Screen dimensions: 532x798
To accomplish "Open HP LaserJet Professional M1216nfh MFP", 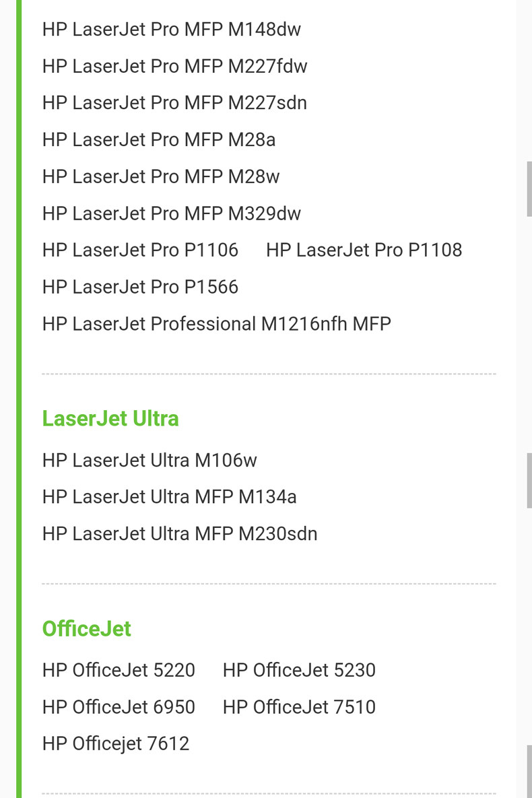I will pyautogui.click(x=216, y=324).
